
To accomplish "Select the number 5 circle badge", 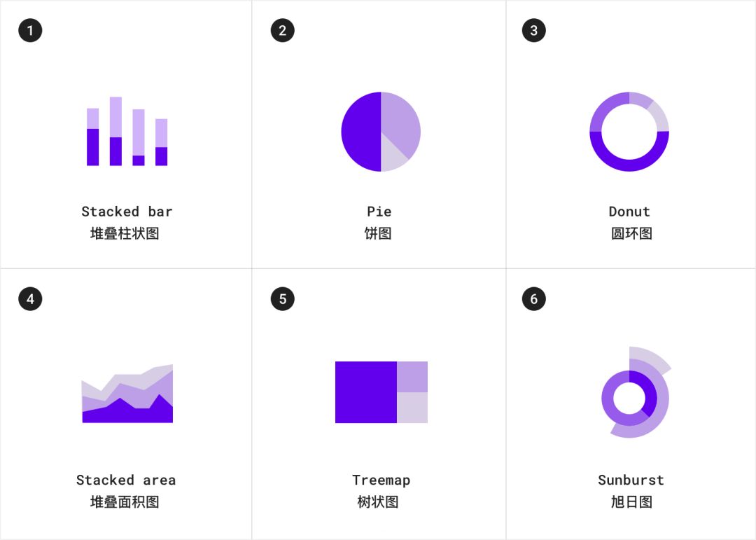I will pyautogui.click(x=283, y=298).
